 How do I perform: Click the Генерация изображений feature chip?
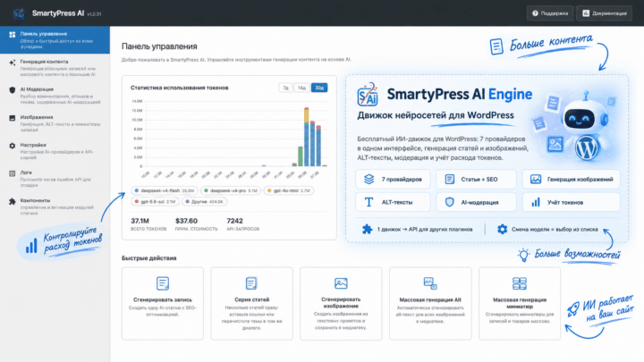tap(572, 180)
